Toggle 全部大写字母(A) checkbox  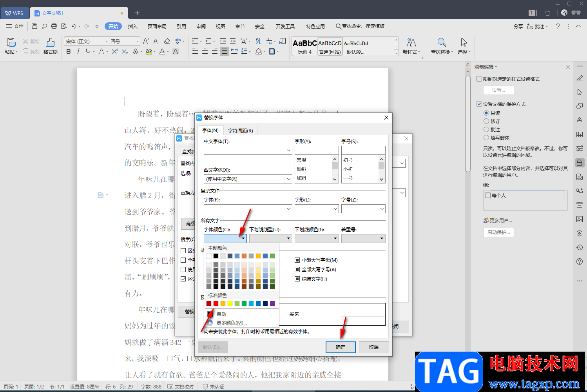tap(297, 269)
